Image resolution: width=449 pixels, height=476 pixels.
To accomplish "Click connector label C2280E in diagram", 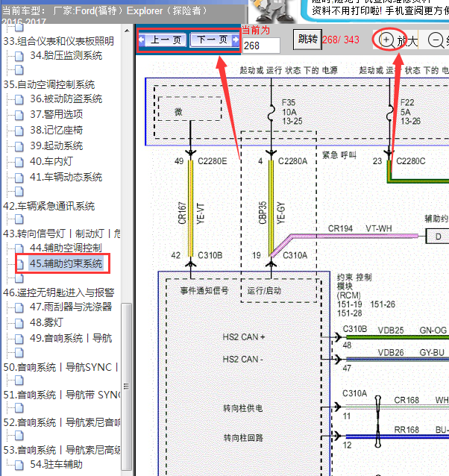I will pyautogui.click(x=212, y=161).
